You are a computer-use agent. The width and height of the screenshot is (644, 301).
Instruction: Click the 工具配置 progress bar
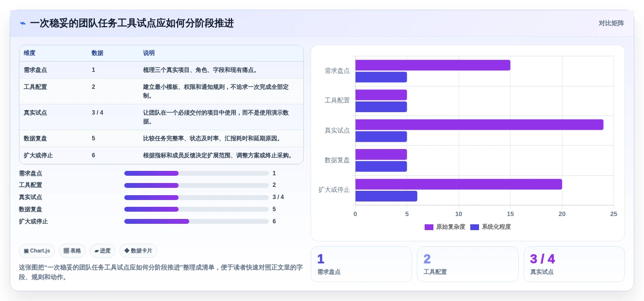pyautogui.click(x=196, y=185)
